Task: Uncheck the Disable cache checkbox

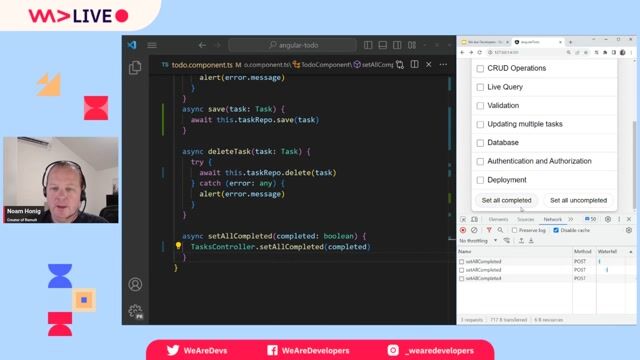Action: [x=556, y=231]
